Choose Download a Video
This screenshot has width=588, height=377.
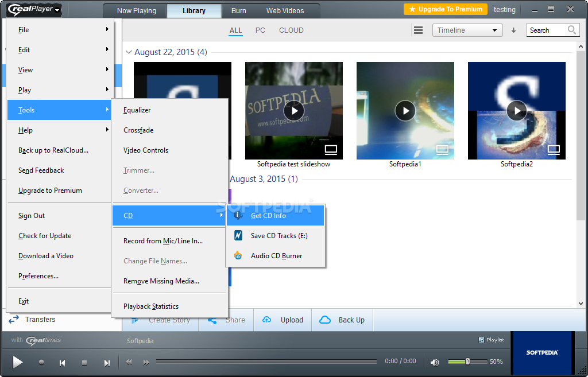60,255
